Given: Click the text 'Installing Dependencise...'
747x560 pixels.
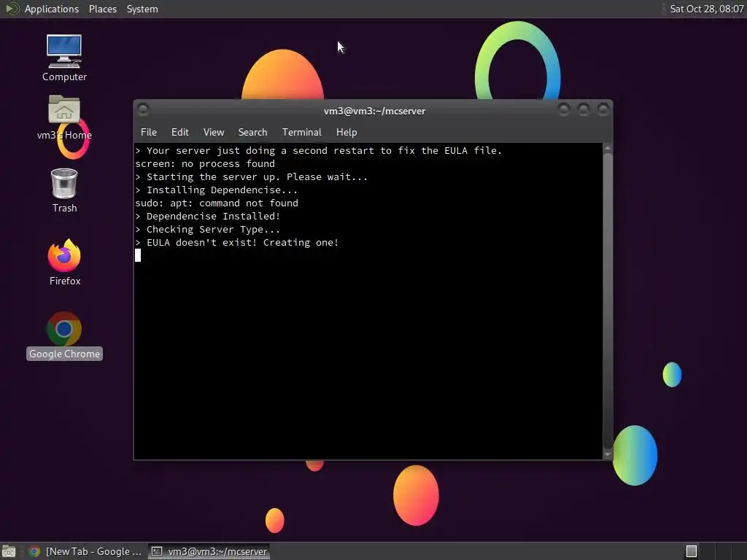Looking at the screenshot, I should 222,190.
